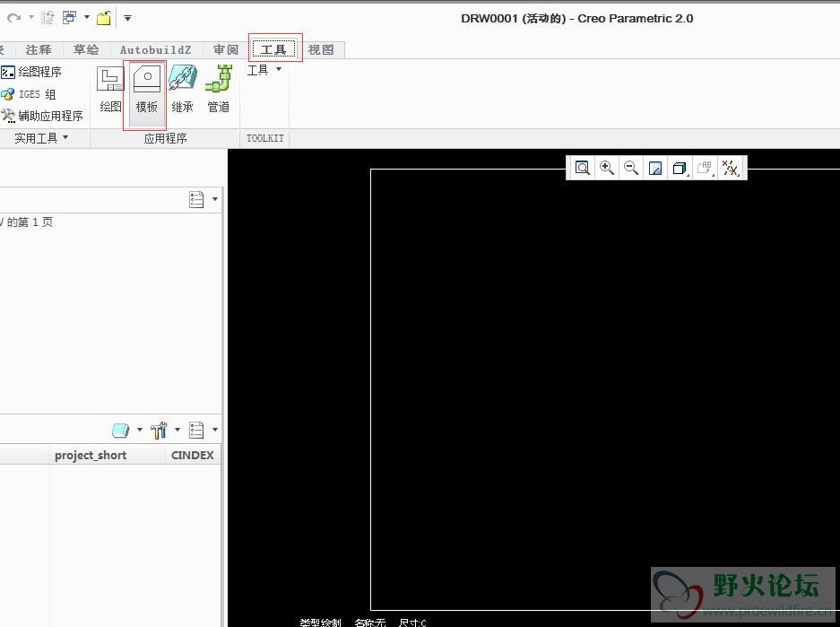Open the Redo history dropdown arrow
Viewport: 840px width, 627px height.
31,17
